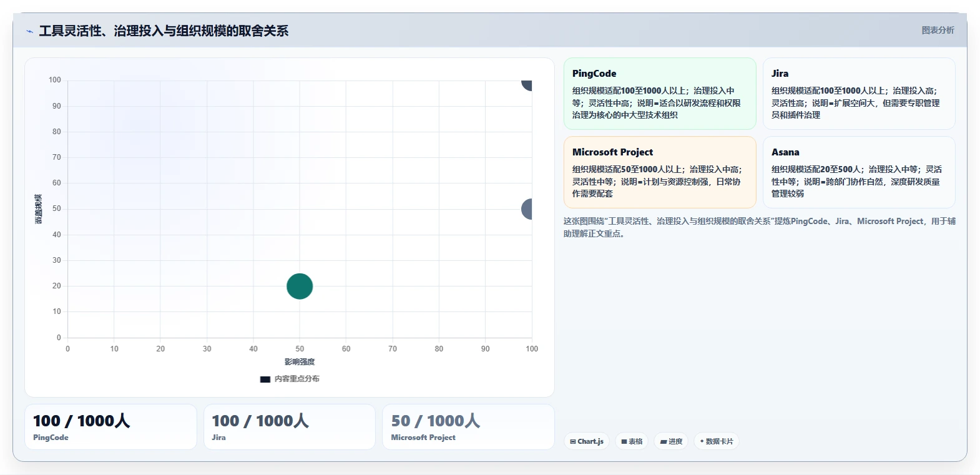Image resolution: width=980 pixels, height=475 pixels.
Task: Click the 影响强度 x-axis title
Action: click(x=300, y=362)
